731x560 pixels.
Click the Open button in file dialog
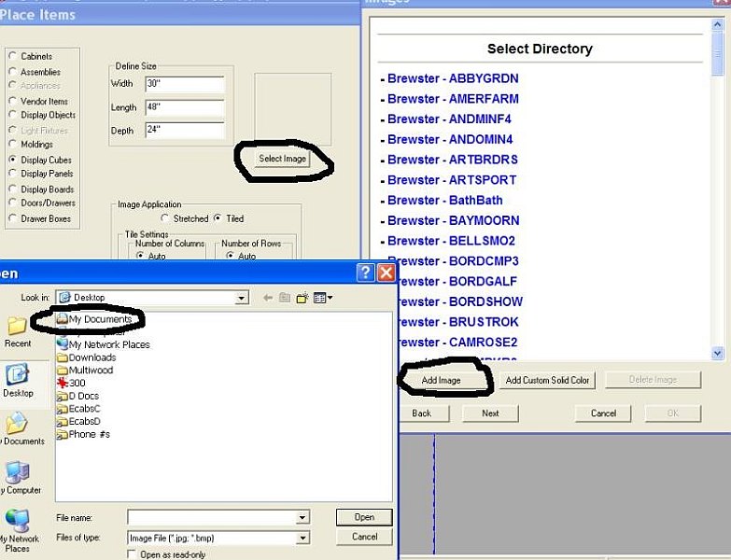point(364,517)
